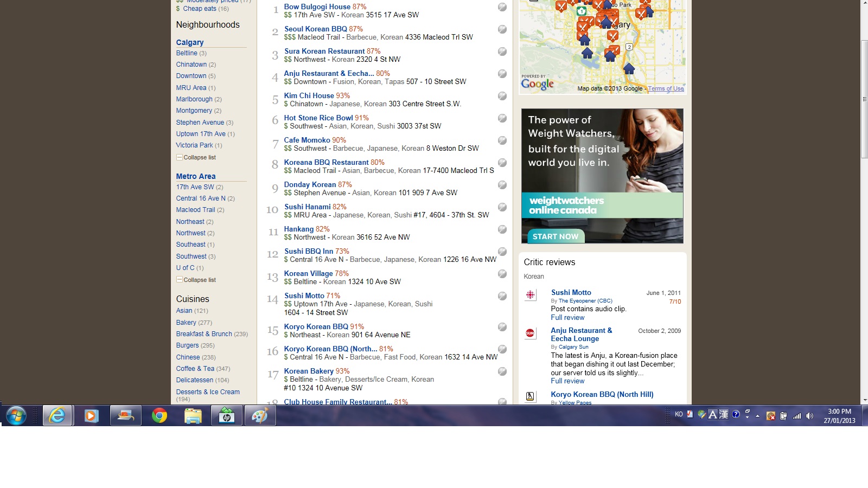Screen dimensions: 868x488
Task: Open The Eyeopener (CBC) source link
Action: pos(585,301)
